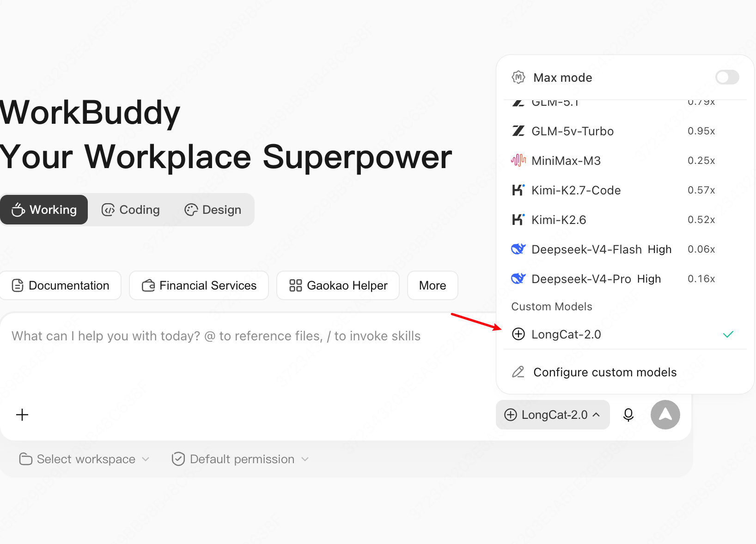
Task: Toggle the Max mode switch
Action: tap(727, 77)
